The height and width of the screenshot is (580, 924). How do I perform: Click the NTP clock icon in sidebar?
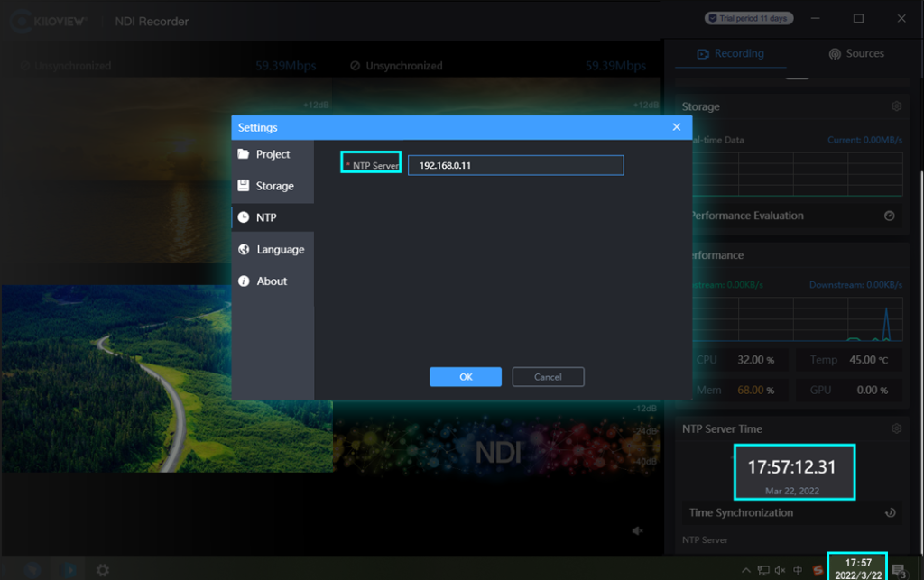tap(243, 217)
